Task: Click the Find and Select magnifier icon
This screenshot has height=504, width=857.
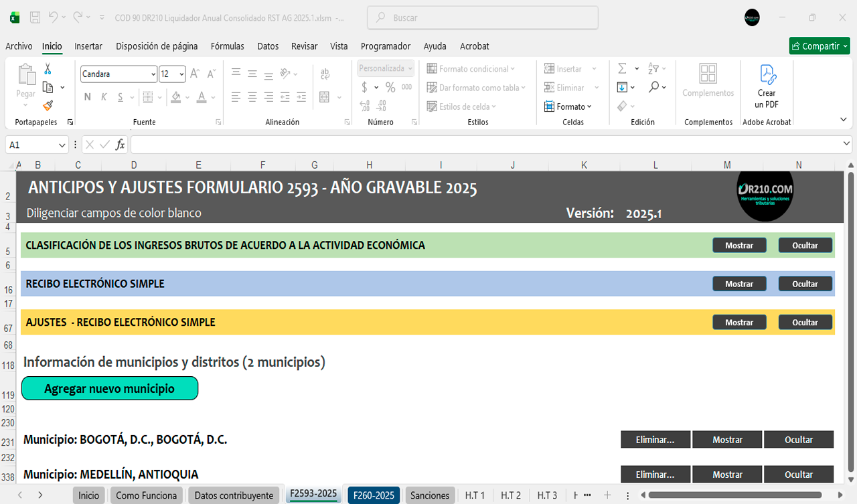Action: pos(654,88)
